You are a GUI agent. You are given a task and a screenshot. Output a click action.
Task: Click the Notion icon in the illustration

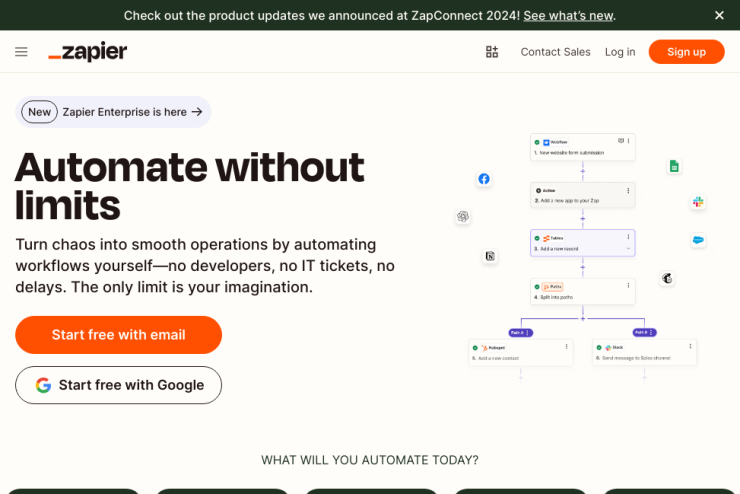click(490, 256)
